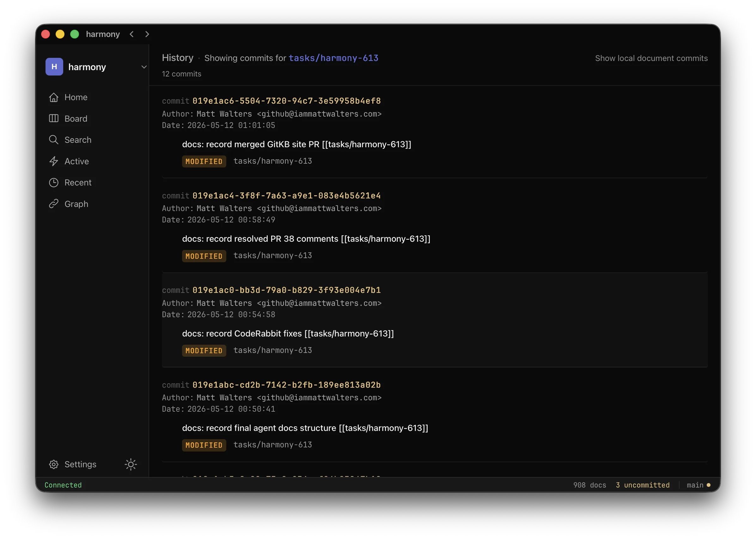Open tasks/harmony-613 file in merged GitKB commit
The image size is (756, 539).
(x=272, y=161)
